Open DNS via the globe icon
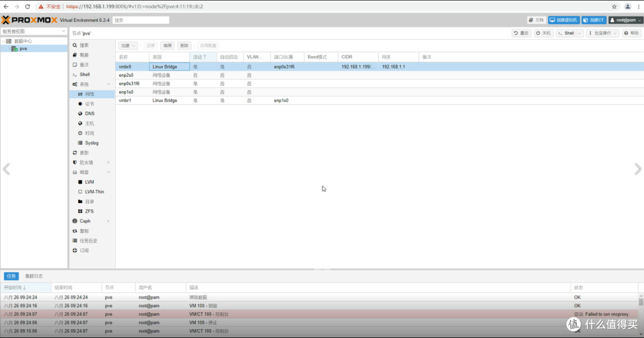 pyautogui.click(x=80, y=114)
